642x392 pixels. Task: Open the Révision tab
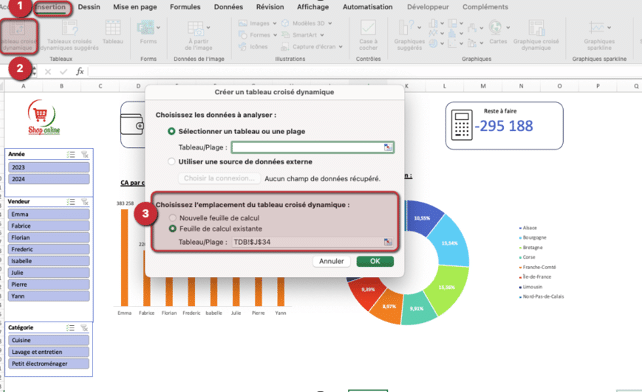click(270, 7)
